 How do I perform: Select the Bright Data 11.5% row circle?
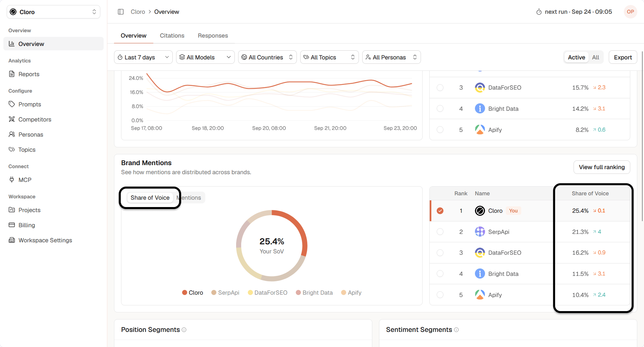pyautogui.click(x=440, y=274)
